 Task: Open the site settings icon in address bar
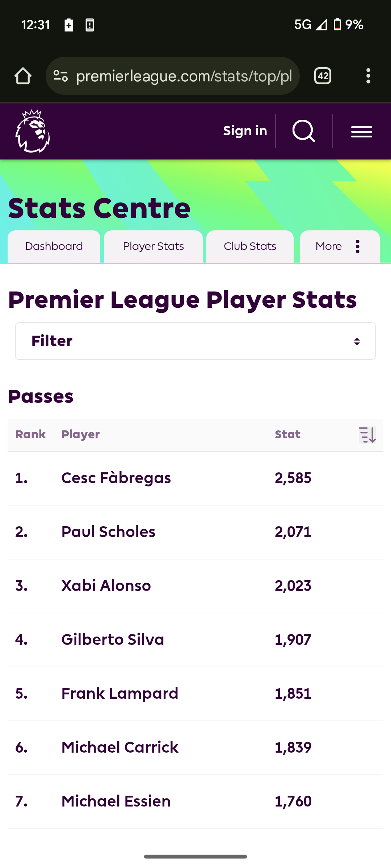(x=61, y=76)
